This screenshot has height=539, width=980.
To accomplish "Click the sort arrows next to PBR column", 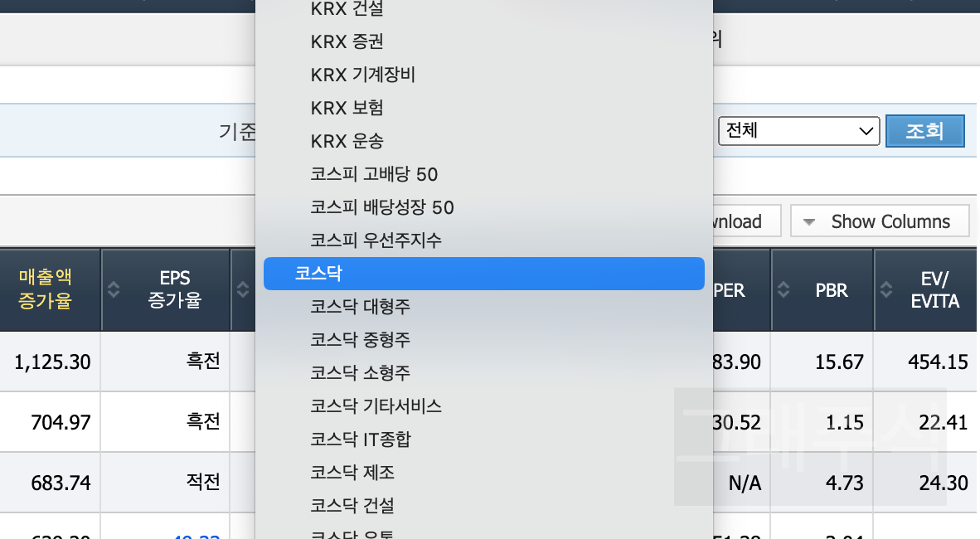I will coord(784,289).
